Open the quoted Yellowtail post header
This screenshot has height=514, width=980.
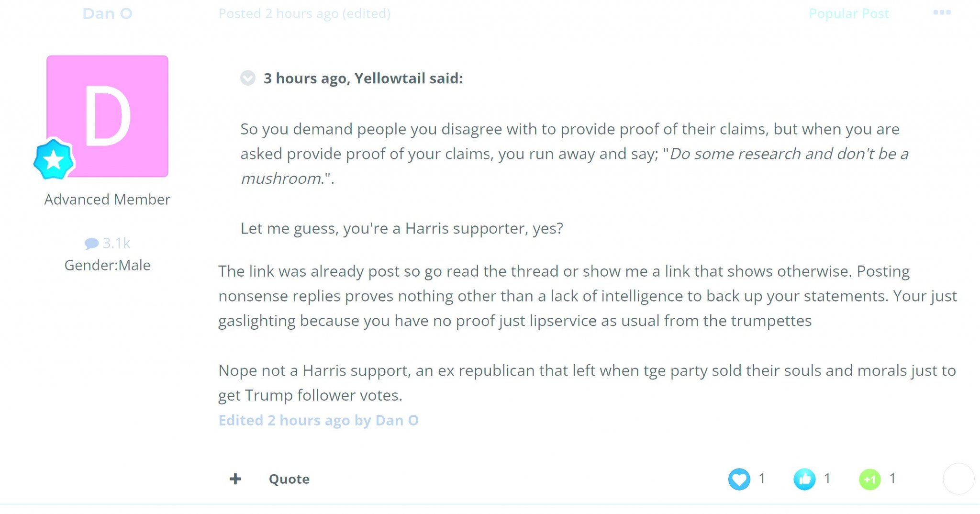(363, 78)
